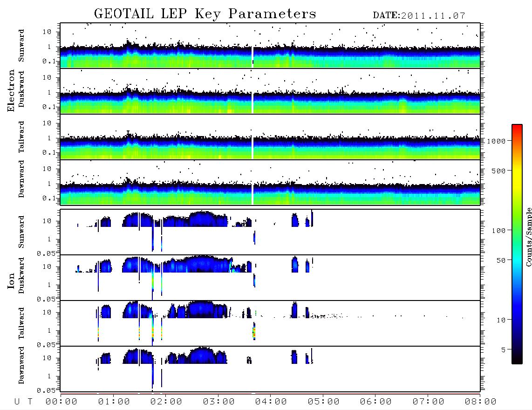This screenshot has width=532, height=410.
Task: Click the "01:00" time tick label
Action: point(114,402)
